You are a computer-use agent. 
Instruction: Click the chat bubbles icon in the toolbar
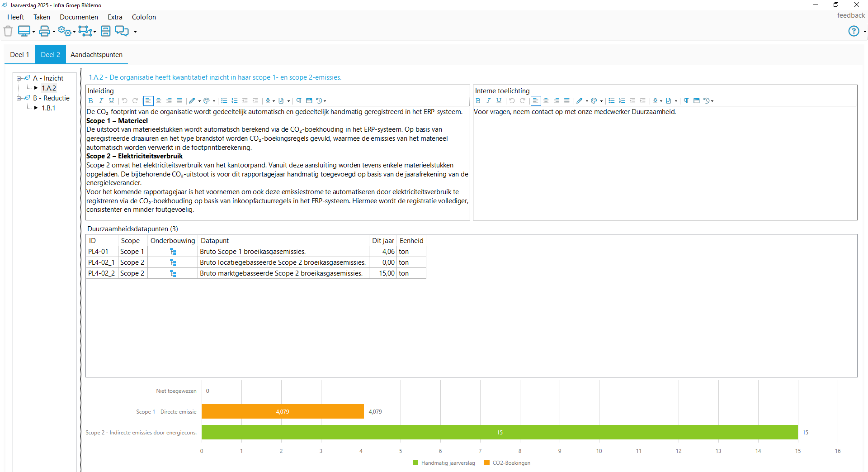(x=122, y=31)
